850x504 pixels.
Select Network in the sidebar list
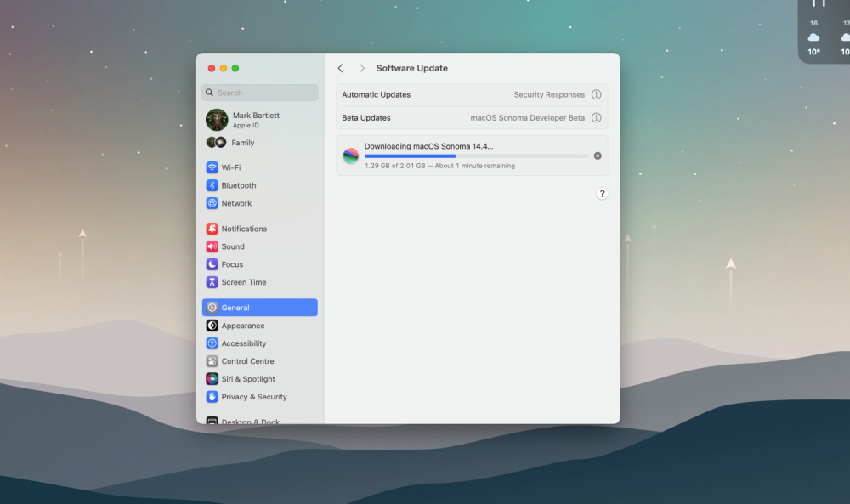pyautogui.click(x=236, y=203)
